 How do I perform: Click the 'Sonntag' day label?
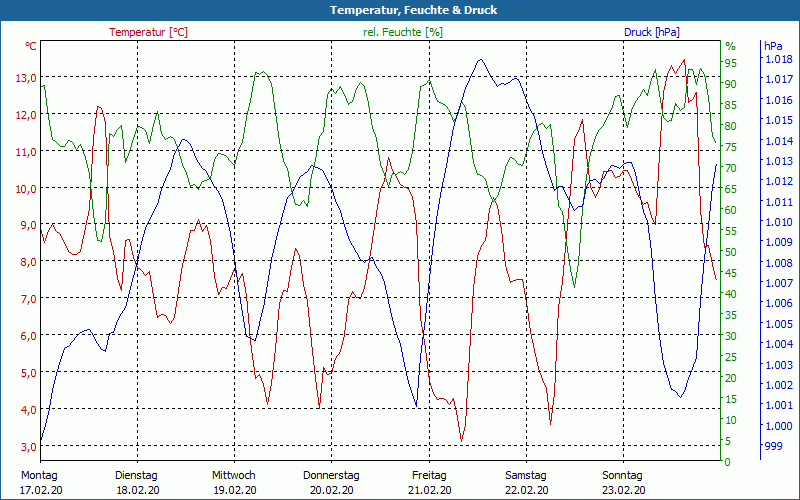tap(622, 476)
